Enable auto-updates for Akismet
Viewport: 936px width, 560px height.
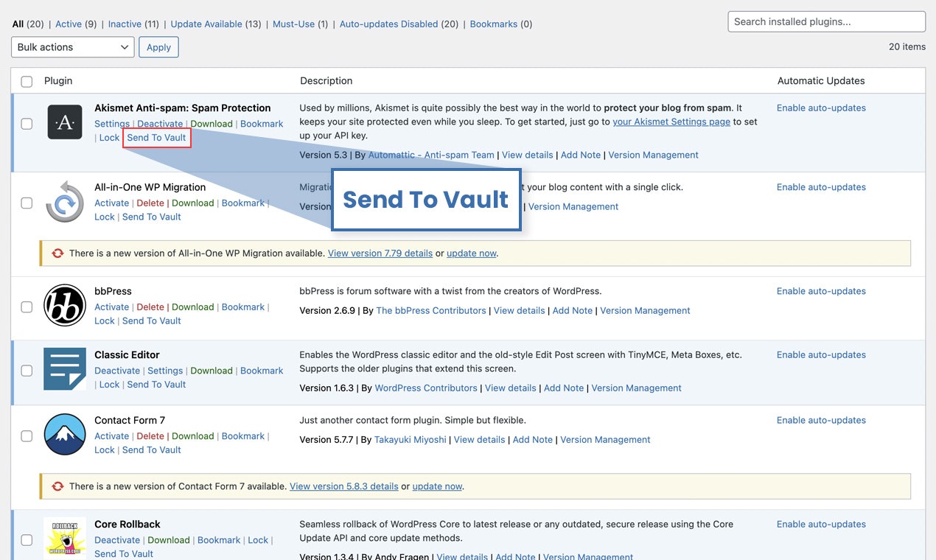click(821, 108)
